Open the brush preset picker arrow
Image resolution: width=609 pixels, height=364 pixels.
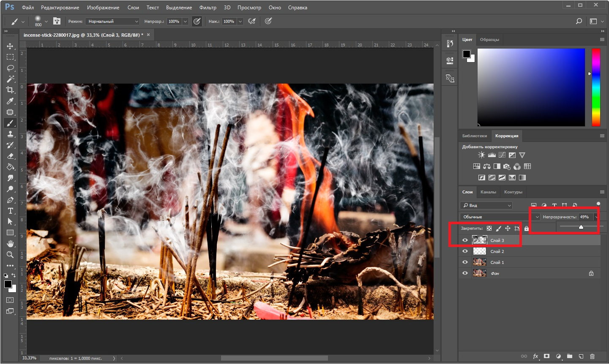tap(46, 21)
